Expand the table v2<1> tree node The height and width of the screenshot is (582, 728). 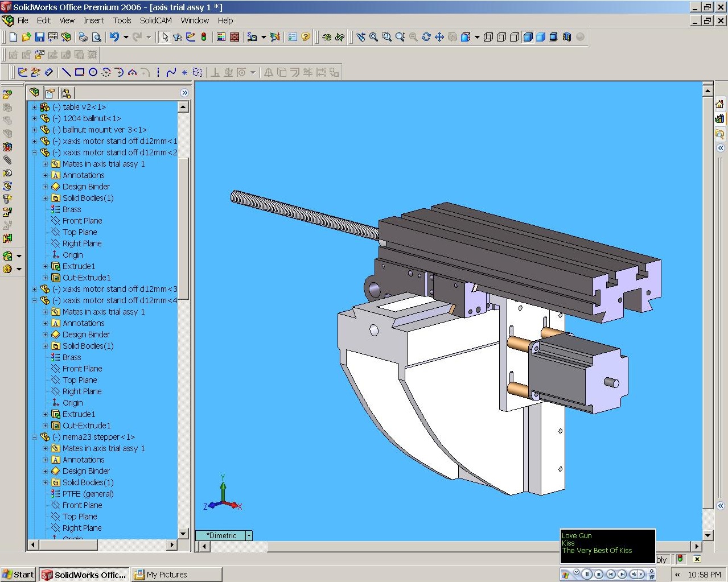[34, 107]
